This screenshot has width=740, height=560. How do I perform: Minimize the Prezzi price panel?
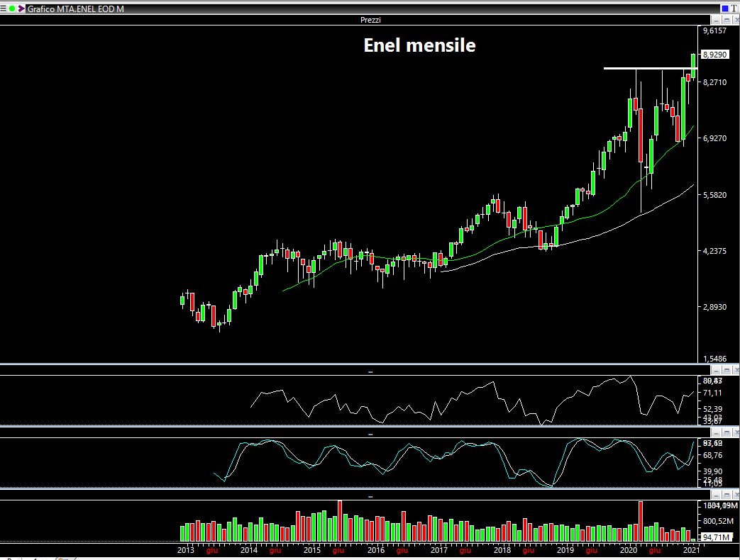pyautogui.click(x=717, y=20)
